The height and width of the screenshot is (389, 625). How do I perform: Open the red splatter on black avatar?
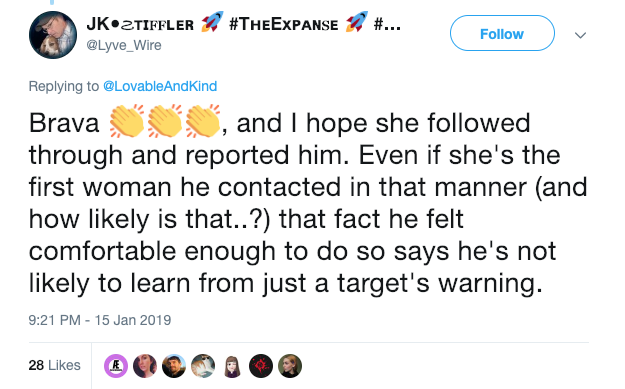pos(261,366)
